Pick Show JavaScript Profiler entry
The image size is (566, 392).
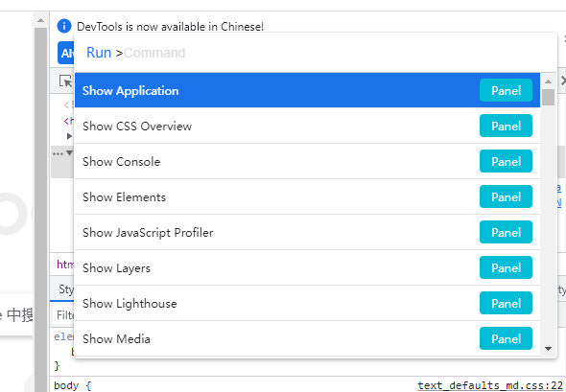pos(307,232)
